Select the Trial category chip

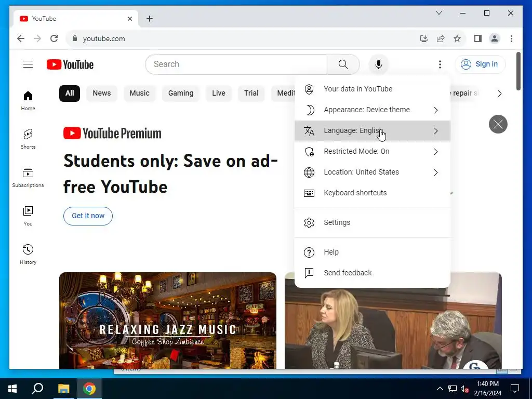tap(251, 94)
